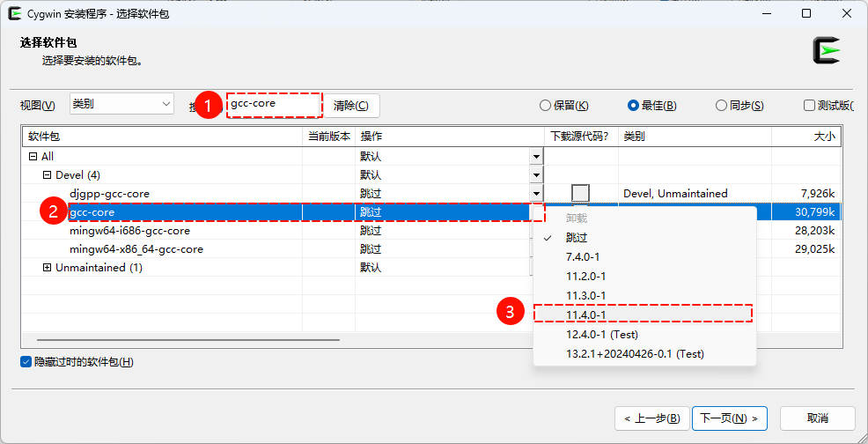Collapse the All tree node
This screenshot has width=868, height=444.
(33, 157)
